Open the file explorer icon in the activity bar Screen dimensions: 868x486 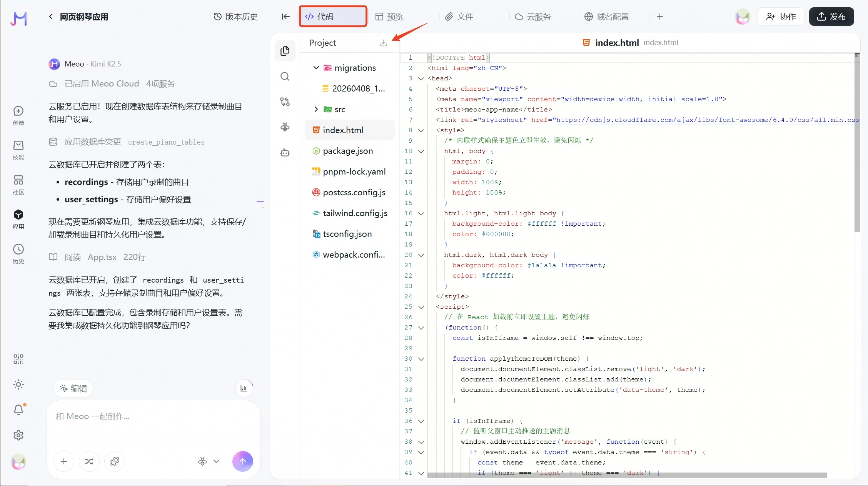[x=285, y=51]
